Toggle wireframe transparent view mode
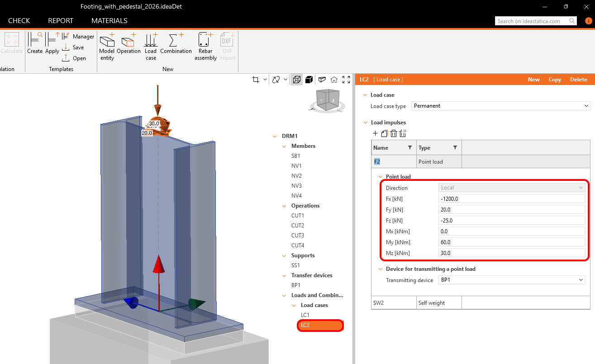595x364 pixels. pos(297,80)
